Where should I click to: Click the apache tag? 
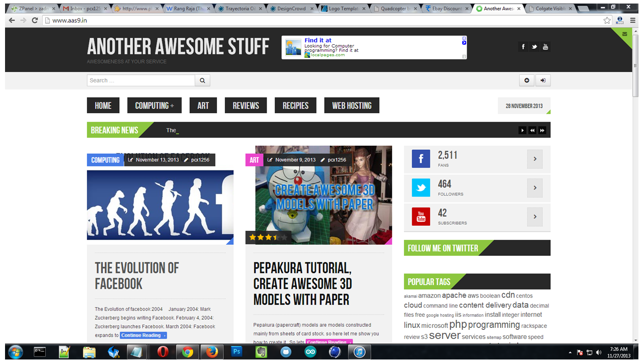tap(454, 296)
